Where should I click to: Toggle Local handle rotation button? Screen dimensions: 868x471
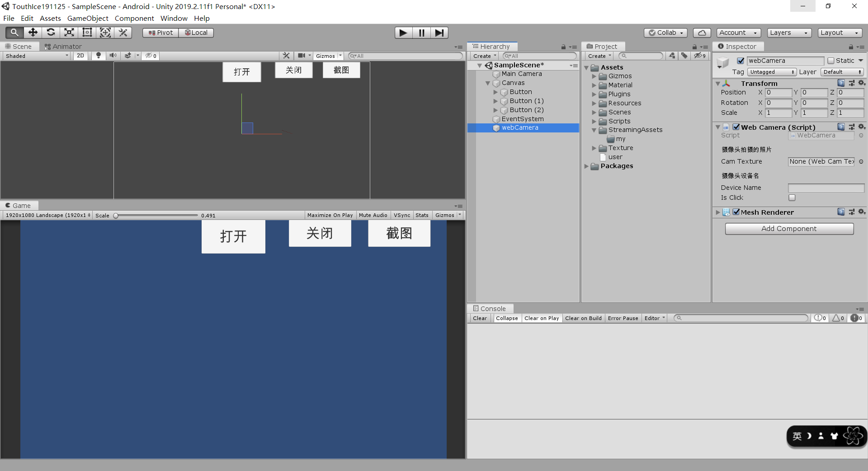[196, 33]
